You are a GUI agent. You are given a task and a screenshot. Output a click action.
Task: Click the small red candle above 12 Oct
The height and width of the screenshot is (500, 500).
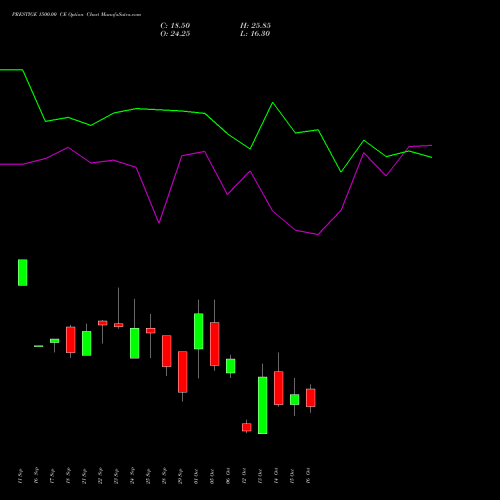247,427
